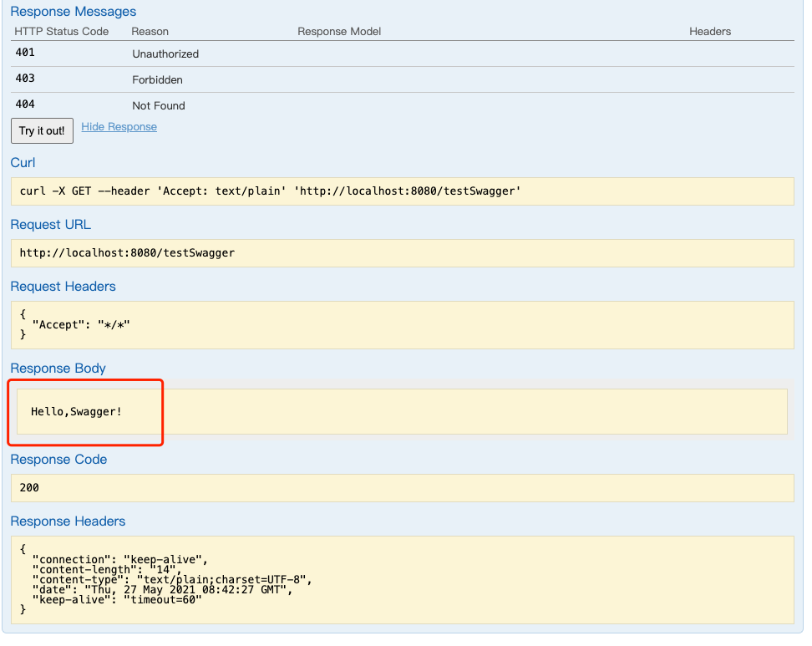Image resolution: width=812 pixels, height=646 pixels.
Task: Click the Try it out! button
Action: click(42, 130)
